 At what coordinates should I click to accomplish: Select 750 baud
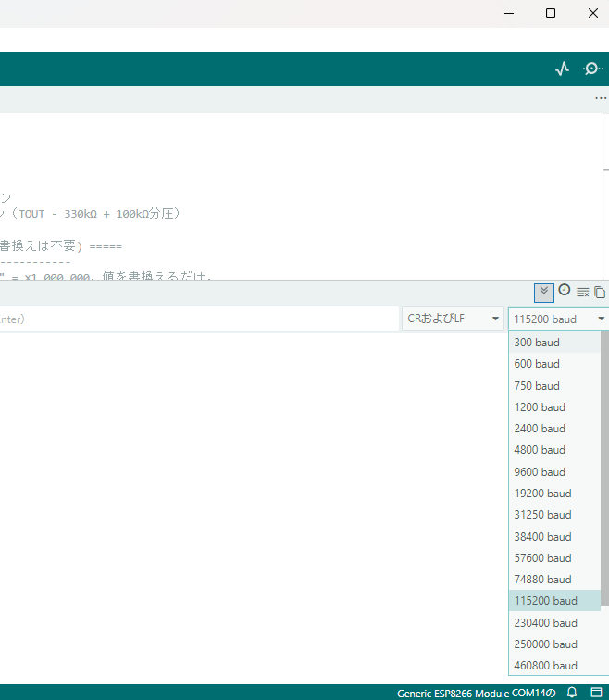554,386
